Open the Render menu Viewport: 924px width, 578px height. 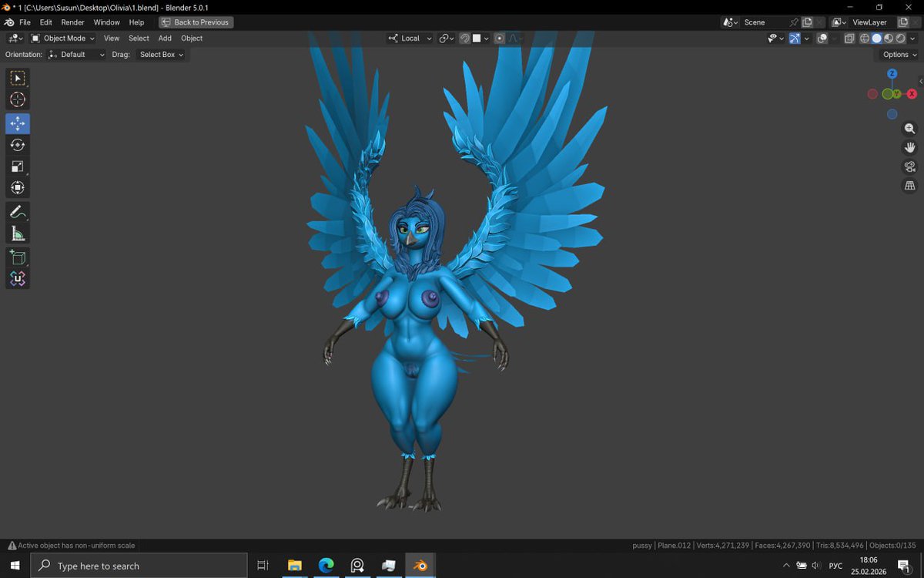point(73,22)
